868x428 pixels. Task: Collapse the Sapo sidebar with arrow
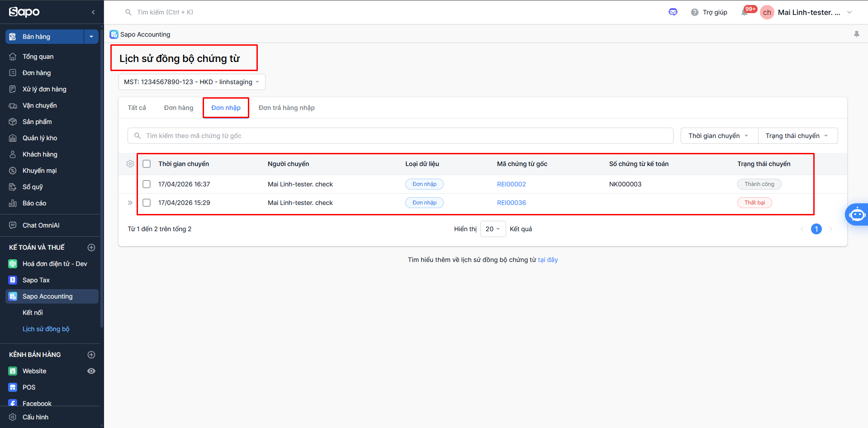[x=93, y=12]
